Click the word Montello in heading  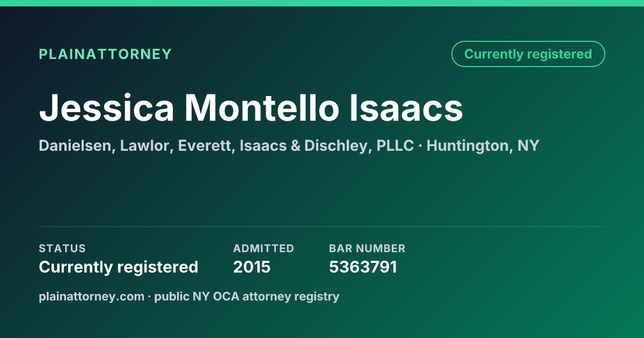tap(262, 107)
